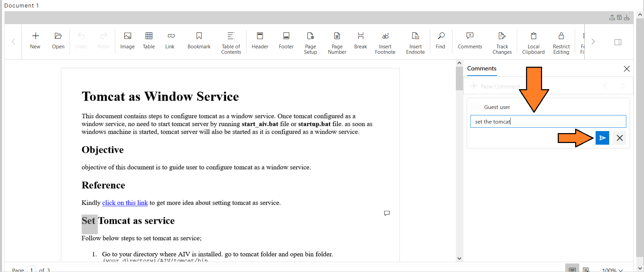Open the 100% zoom dropdown
Screen dimensions: 644x272
[x=612, y=270]
